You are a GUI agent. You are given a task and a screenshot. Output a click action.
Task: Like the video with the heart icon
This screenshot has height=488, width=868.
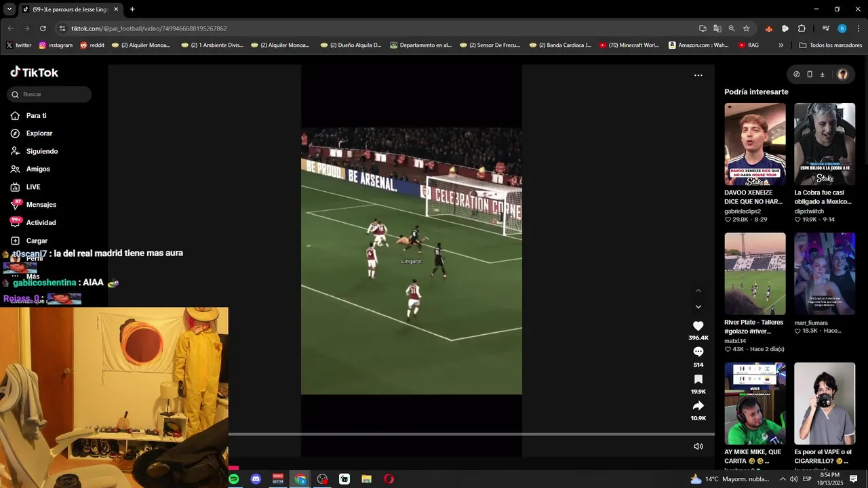698,326
